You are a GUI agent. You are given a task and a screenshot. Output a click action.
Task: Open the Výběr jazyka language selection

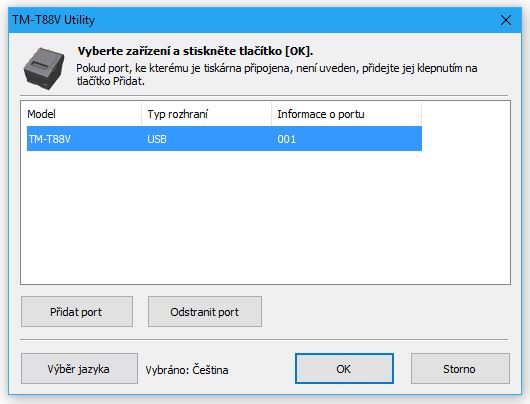click(x=79, y=369)
